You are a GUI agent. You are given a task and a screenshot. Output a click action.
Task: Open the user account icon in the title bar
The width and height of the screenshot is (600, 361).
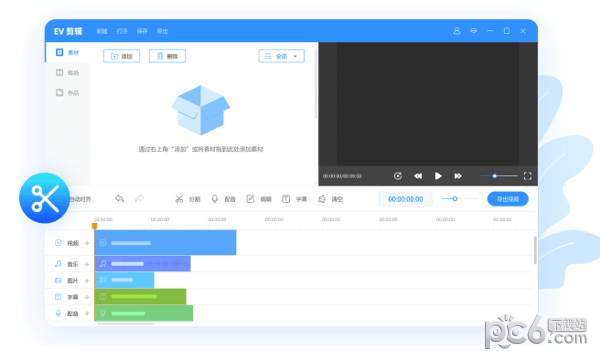(457, 31)
